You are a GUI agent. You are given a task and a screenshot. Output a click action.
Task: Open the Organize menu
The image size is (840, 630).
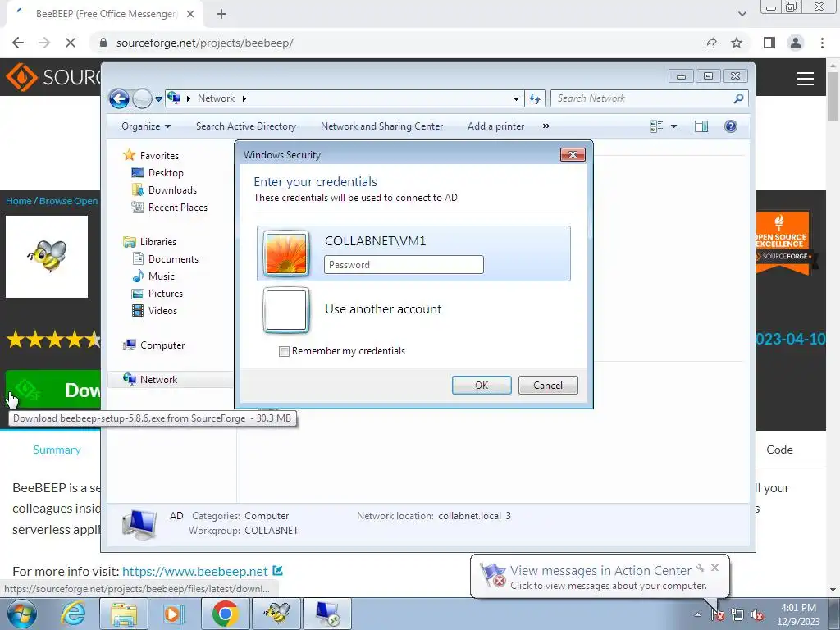tap(146, 126)
